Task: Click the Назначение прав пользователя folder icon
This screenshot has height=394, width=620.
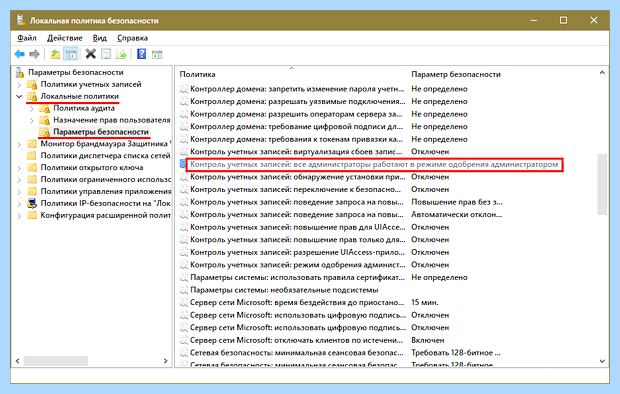Action: tap(45, 120)
